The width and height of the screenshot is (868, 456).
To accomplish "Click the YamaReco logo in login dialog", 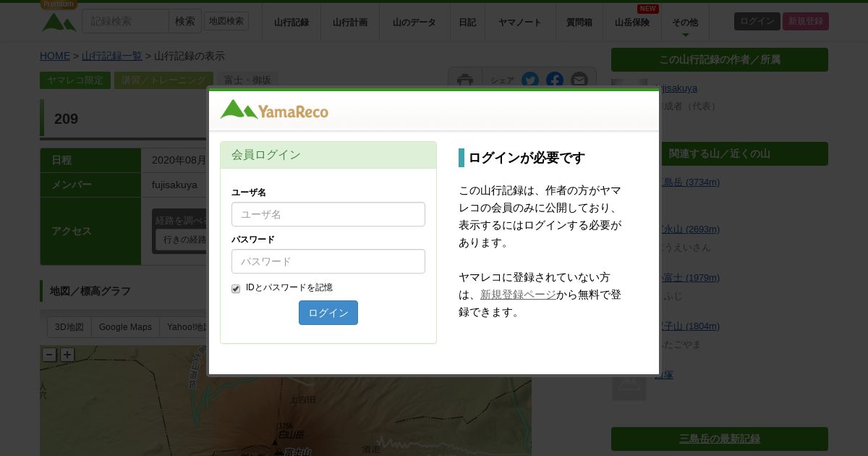I will (274, 109).
